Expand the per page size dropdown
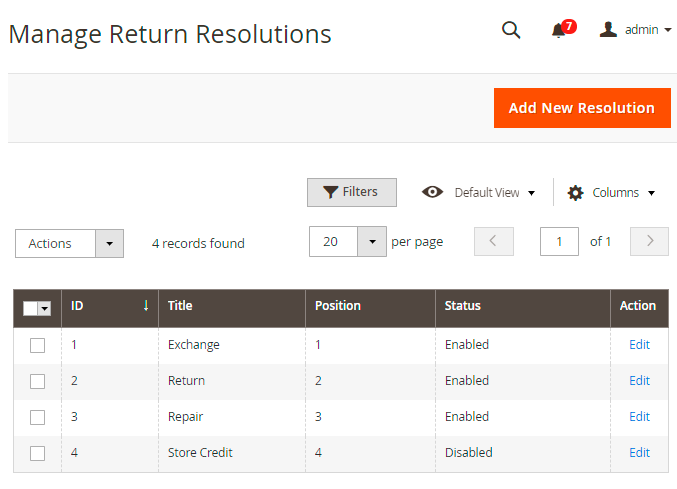This screenshot has width=677, height=489. [x=372, y=242]
